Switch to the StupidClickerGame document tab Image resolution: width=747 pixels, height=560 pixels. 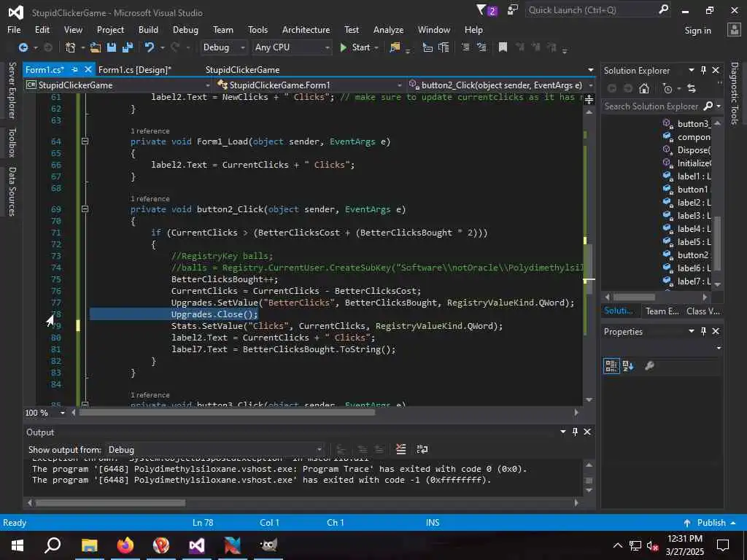(x=242, y=69)
